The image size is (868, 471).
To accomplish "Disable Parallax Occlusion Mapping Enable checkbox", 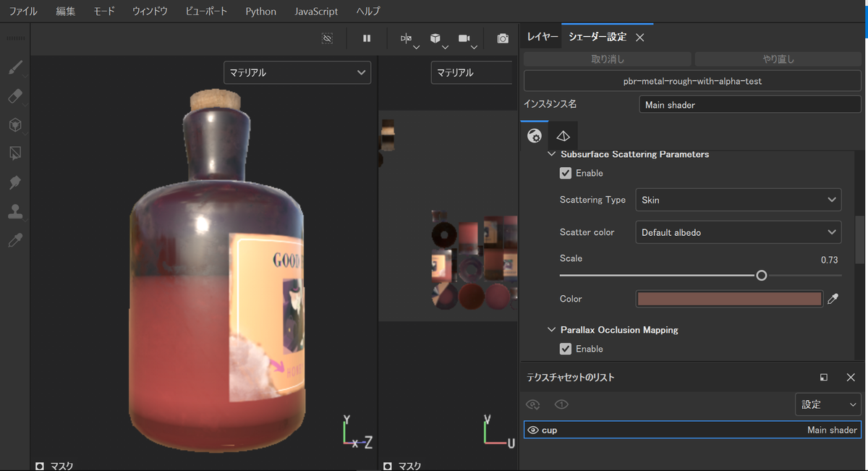I will 566,349.
